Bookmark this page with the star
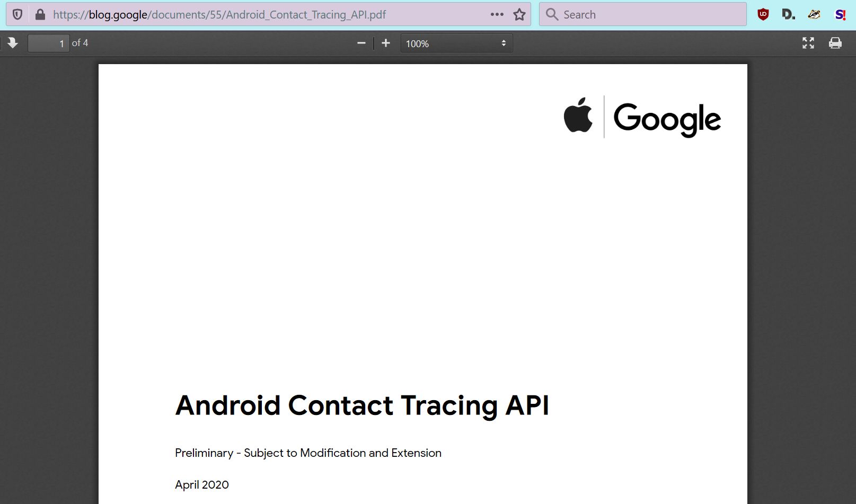 (519, 14)
